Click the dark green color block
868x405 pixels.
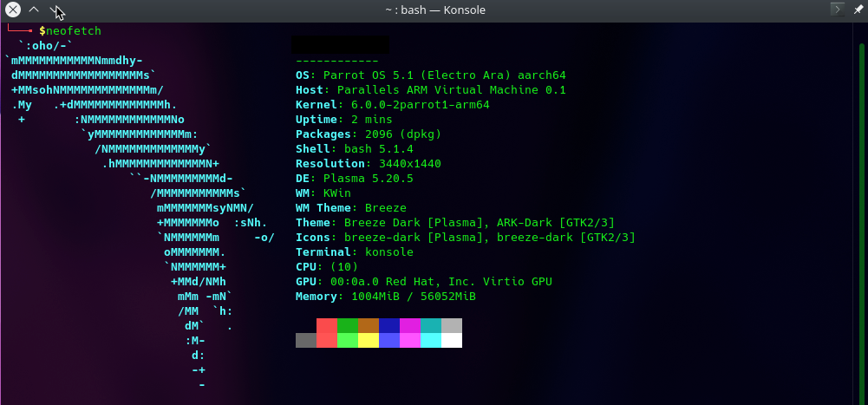click(348, 325)
